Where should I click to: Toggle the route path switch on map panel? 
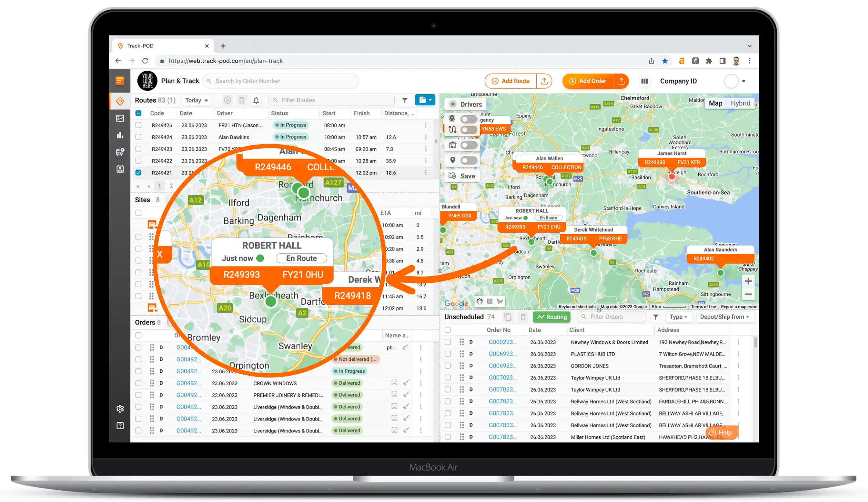click(x=469, y=130)
